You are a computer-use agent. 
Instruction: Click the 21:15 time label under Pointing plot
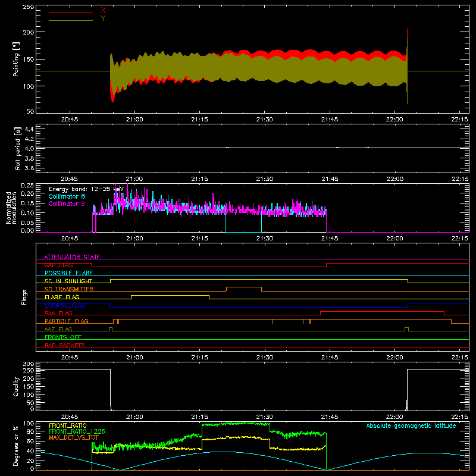coord(200,120)
